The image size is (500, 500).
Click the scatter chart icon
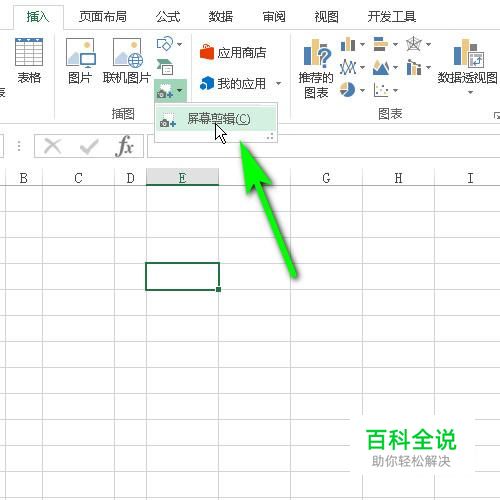[381, 90]
